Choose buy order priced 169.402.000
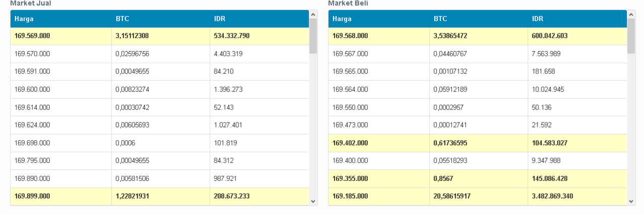The image size is (644, 215). [x=350, y=143]
